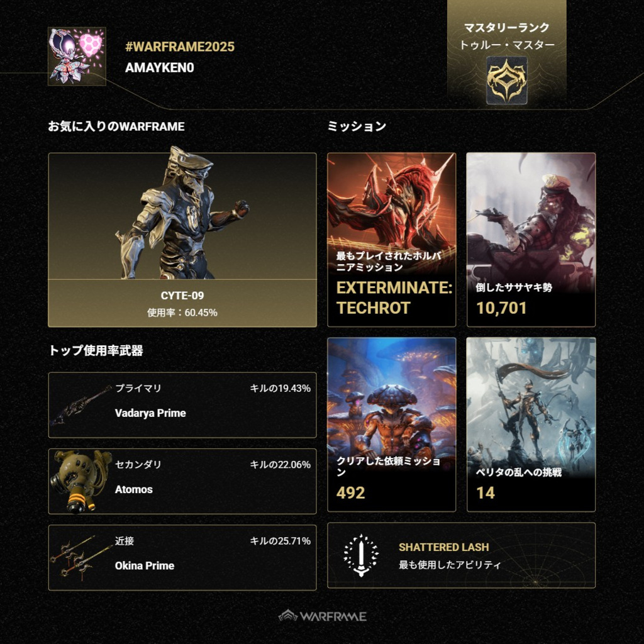The width and height of the screenshot is (644, 644).
Task: Open the 10,701 Scaldra kills card
Action: tap(531, 240)
